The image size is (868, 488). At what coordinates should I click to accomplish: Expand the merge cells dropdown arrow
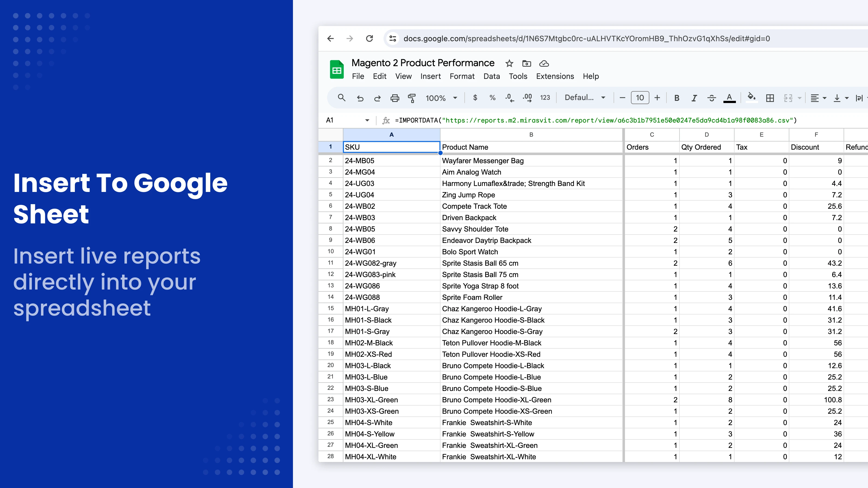[800, 98]
